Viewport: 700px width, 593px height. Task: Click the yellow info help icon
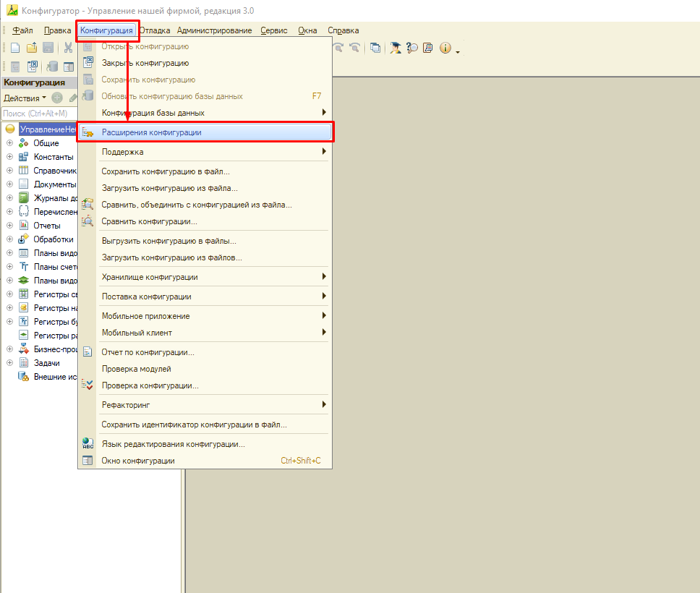point(445,48)
